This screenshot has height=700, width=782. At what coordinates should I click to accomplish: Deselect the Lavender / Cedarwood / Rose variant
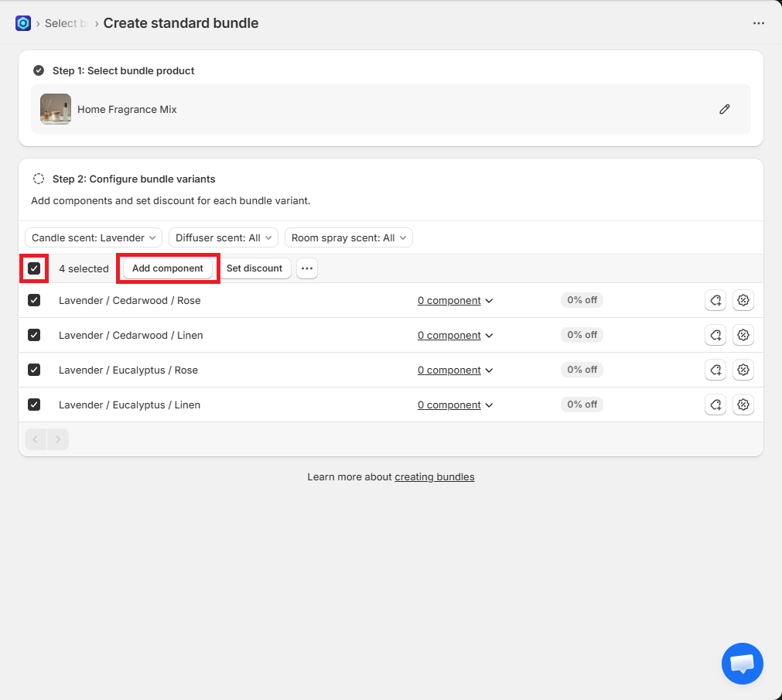pos(34,300)
